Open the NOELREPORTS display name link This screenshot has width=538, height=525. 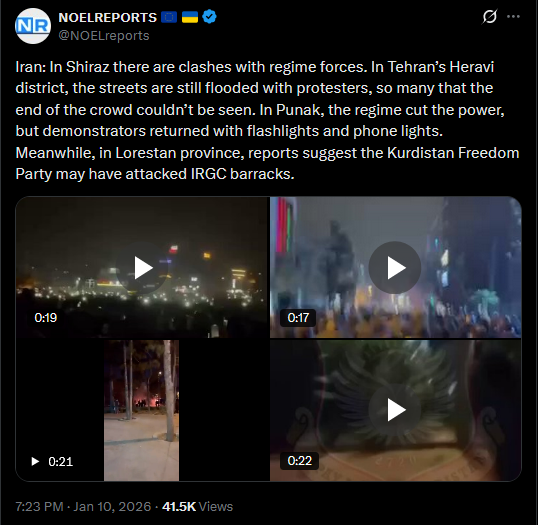(107, 18)
